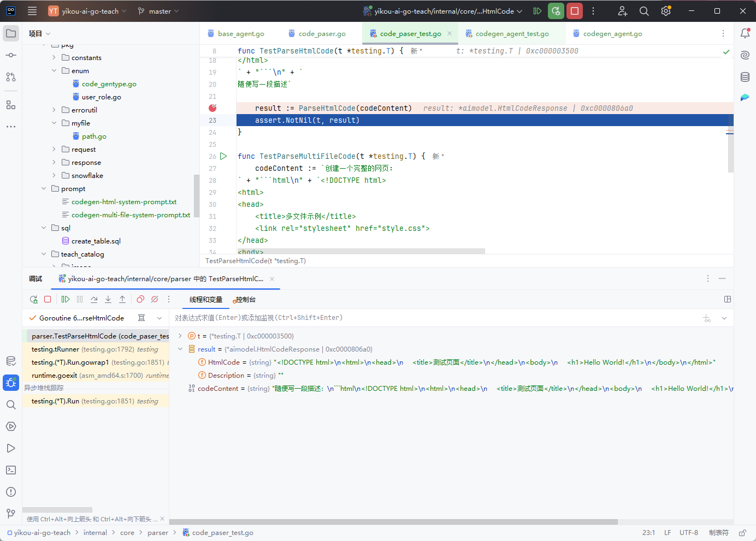Switch to 控制台 console tab

coord(245,299)
